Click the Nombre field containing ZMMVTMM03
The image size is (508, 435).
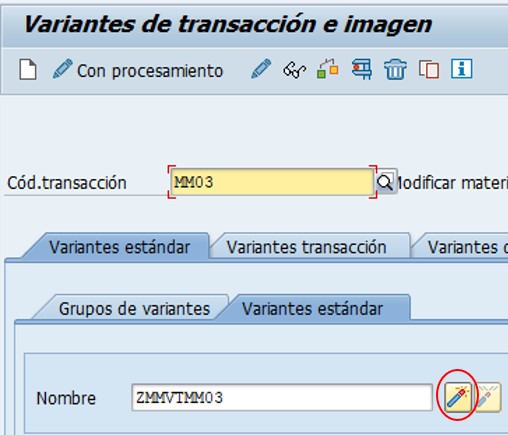282,397
